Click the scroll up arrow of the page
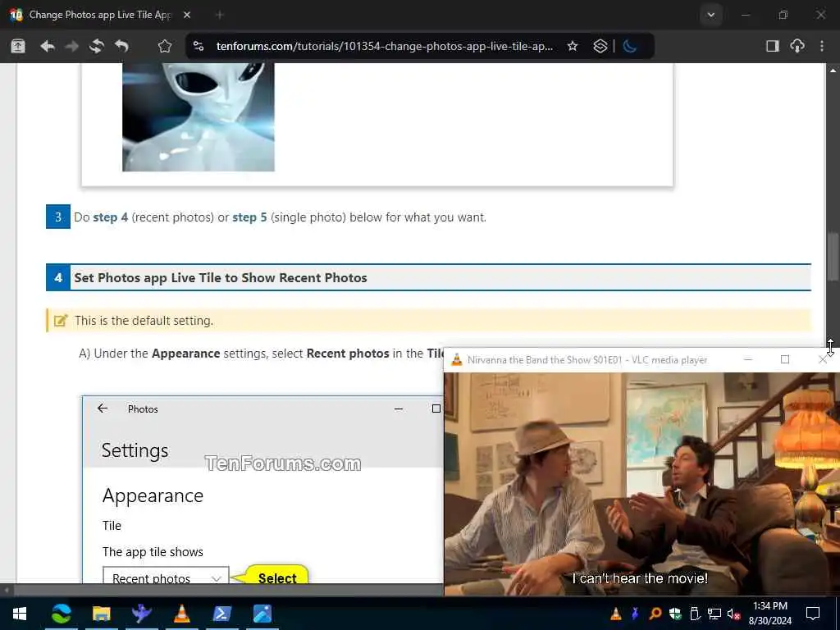The height and width of the screenshot is (630, 840). tap(833, 71)
